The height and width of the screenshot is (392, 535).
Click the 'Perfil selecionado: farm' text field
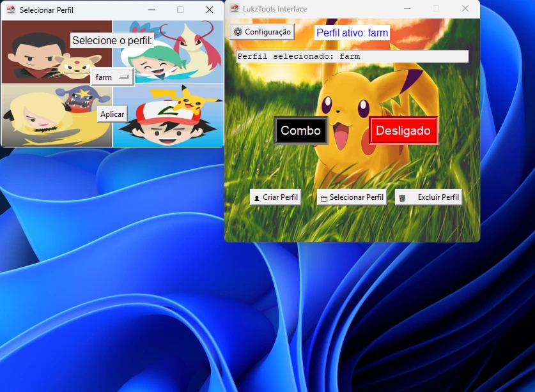pyautogui.click(x=352, y=56)
